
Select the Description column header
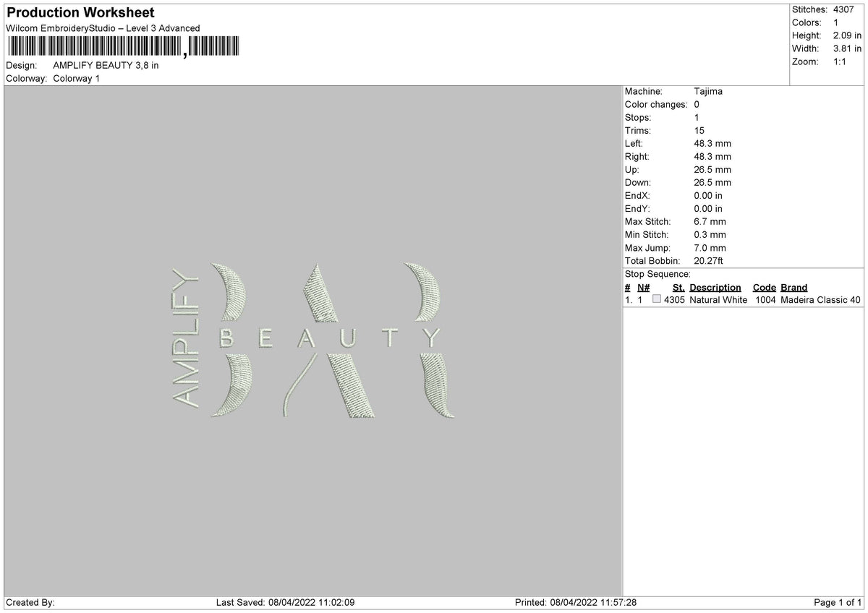pos(715,287)
